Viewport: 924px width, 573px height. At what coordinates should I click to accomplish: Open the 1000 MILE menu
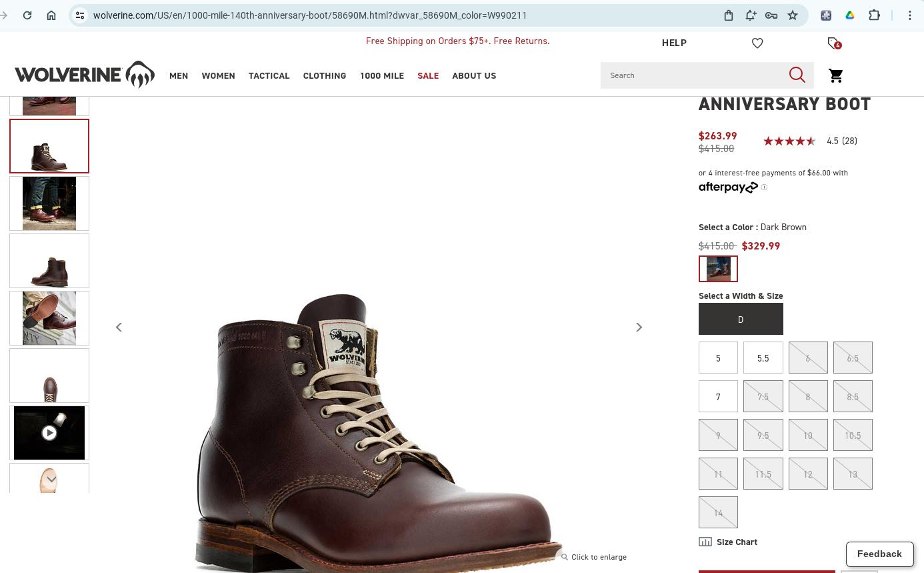pyautogui.click(x=382, y=76)
